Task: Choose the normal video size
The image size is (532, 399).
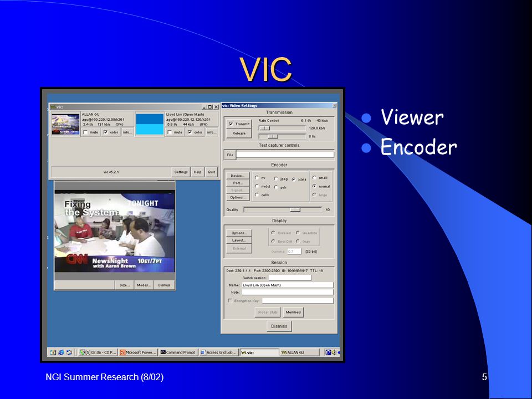Action: point(315,186)
